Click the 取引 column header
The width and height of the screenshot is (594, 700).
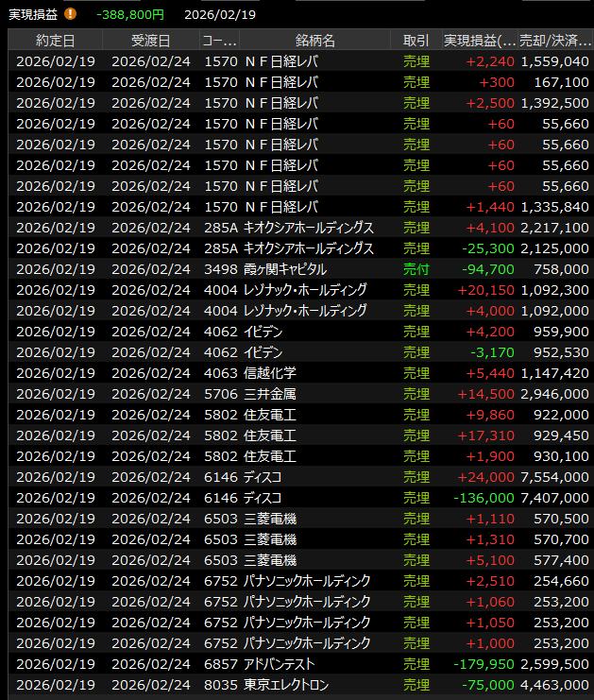click(x=416, y=41)
